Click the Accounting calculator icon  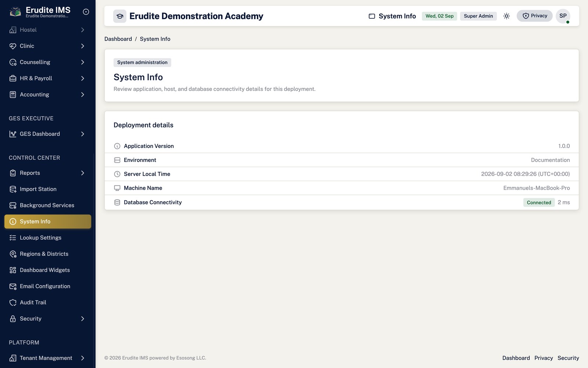tap(13, 95)
